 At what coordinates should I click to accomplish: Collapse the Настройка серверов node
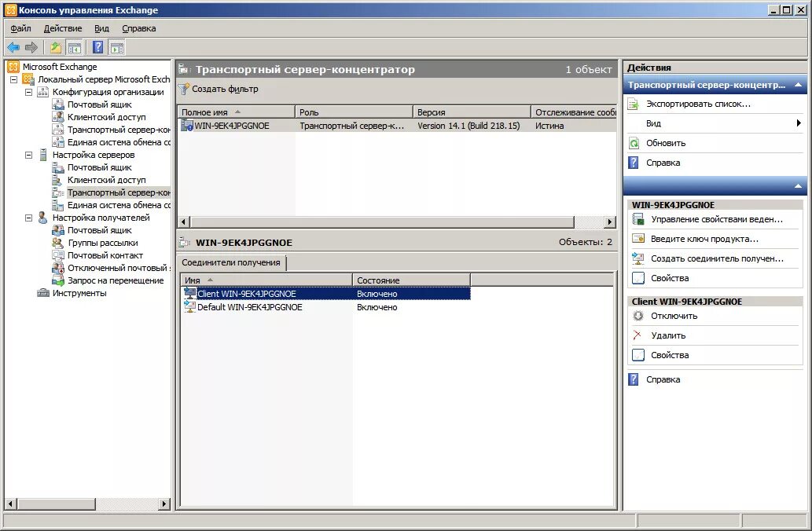click(29, 155)
